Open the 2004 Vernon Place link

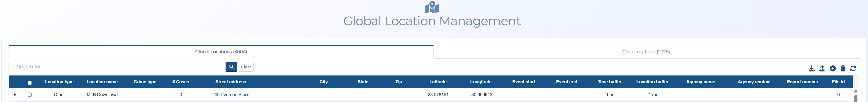230,95
